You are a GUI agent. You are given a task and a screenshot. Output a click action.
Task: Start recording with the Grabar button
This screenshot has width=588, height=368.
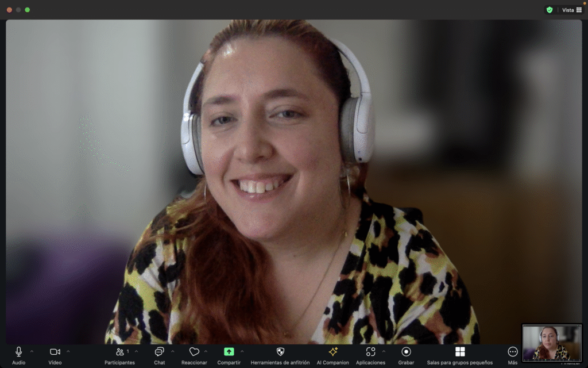tap(406, 351)
